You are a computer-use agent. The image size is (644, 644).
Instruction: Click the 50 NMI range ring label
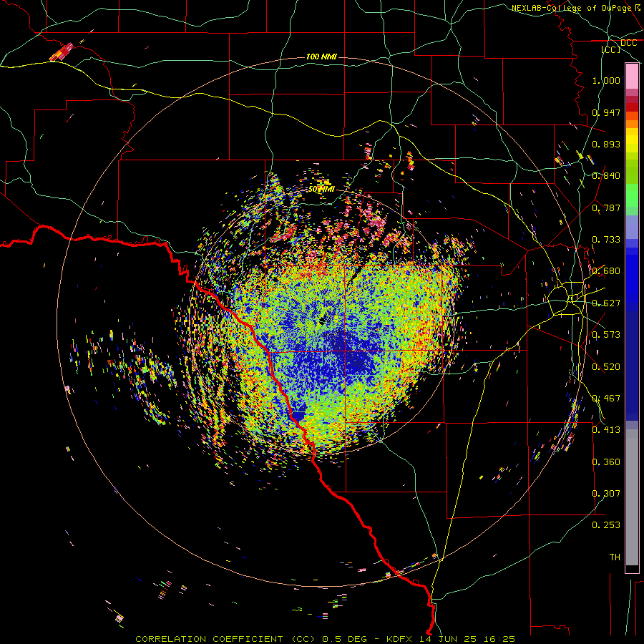tap(321, 190)
